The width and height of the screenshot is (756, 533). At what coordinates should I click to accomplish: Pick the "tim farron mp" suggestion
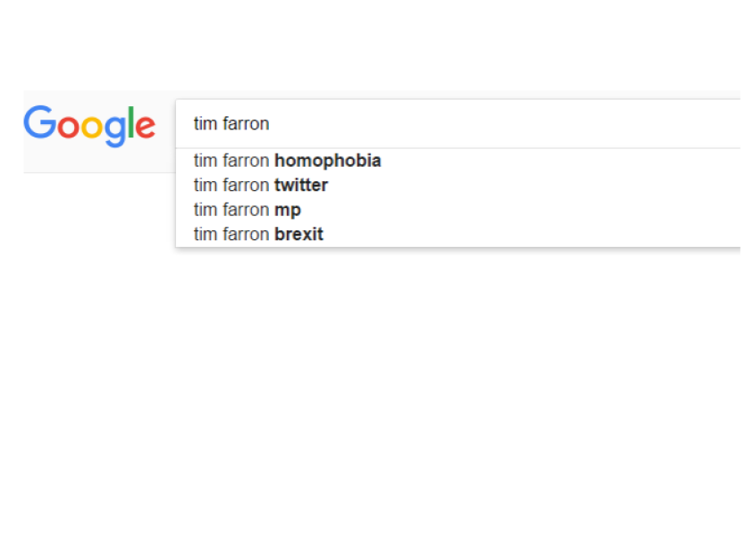point(247,210)
